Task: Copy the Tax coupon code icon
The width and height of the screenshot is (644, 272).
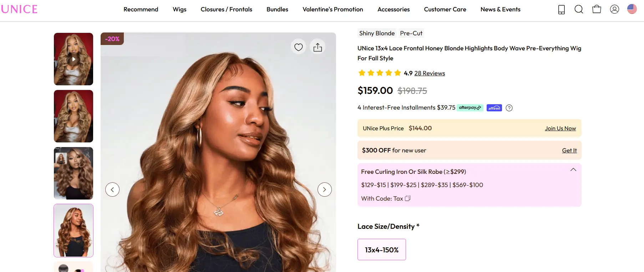Action: [x=408, y=198]
